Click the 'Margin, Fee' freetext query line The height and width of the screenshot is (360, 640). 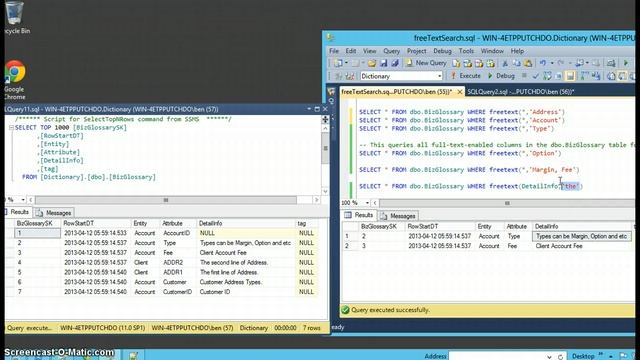click(x=469, y=170)
